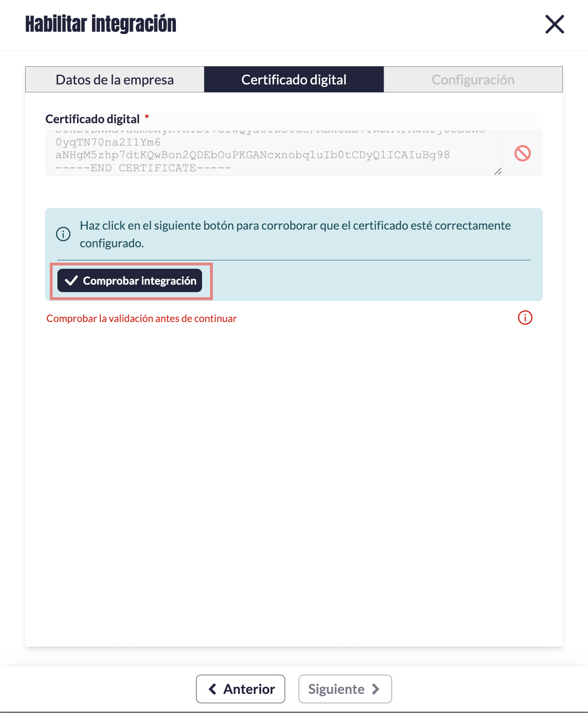Click the checkmark icon on Comprobar button
588x713 pixels.
coord(71,280)
